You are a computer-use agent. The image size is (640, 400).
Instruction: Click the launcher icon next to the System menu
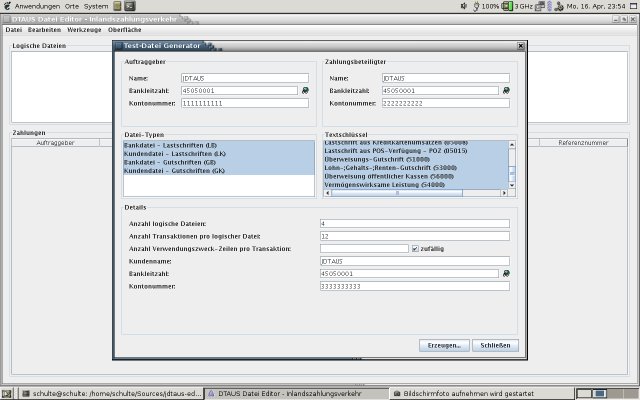pyautogui.click(x=117, y=6)
